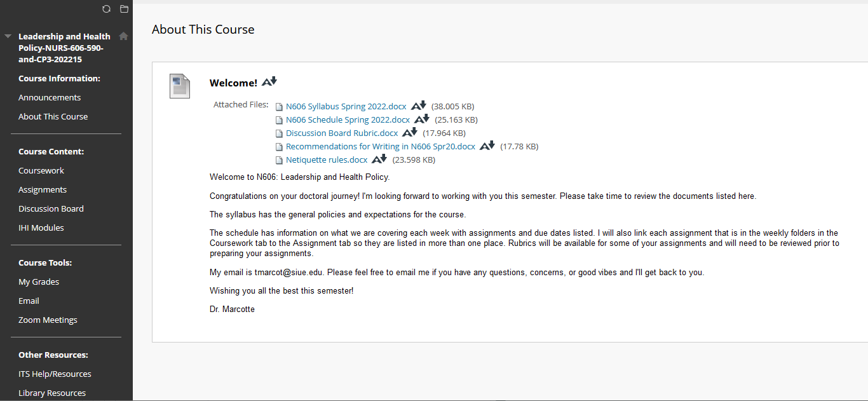Download N606 Syllabus Spring 2022.docx
The width and height of the screenshot is (868, 401).
(346, 106)
